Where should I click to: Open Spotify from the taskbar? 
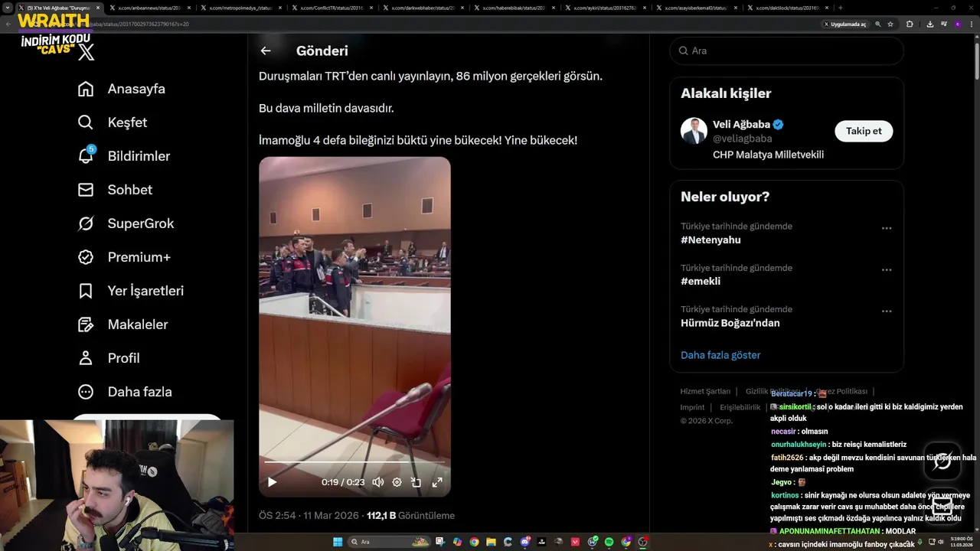tap(609, 542)
